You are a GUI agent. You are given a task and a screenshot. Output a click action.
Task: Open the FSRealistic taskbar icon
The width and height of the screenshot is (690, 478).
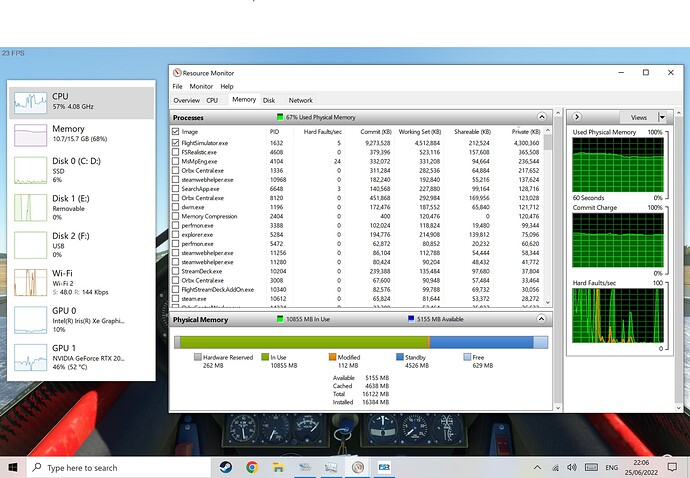click(384, 467)
